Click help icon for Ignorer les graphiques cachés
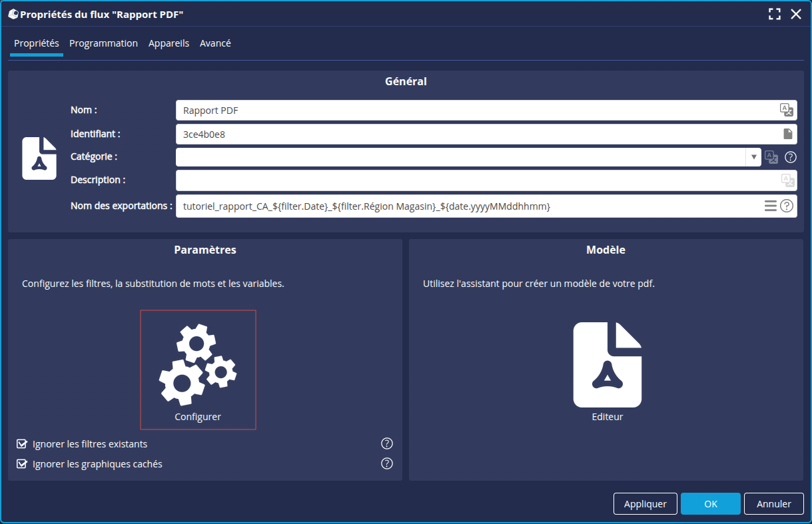 387,464
